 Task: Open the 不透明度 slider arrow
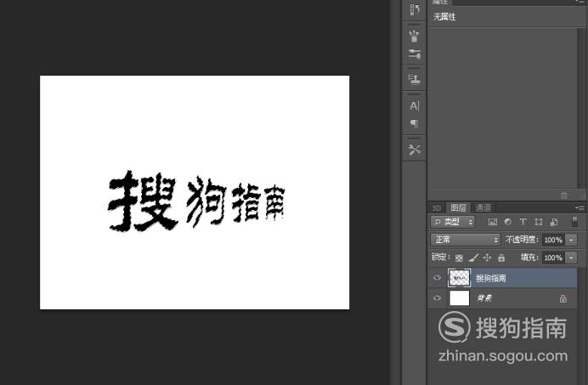[571, 240]
